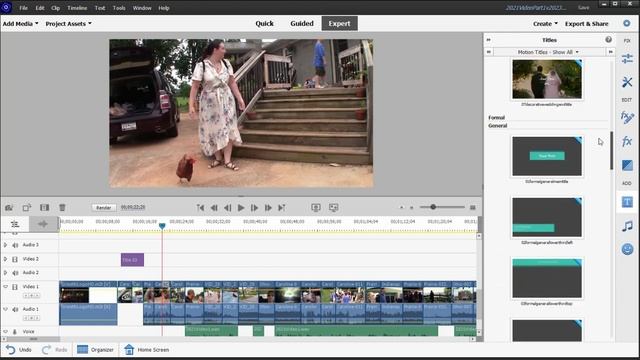The height and width of the screenshot is (360, 640).
Task: Toggle the Video 1 track filmstrip icon
Action: [15, 287]
